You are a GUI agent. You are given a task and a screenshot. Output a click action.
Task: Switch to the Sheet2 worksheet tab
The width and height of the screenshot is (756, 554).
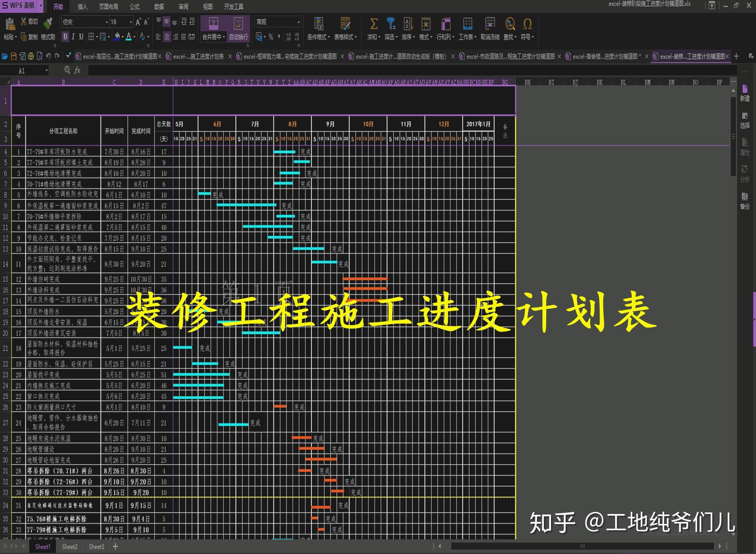point(70,547)
